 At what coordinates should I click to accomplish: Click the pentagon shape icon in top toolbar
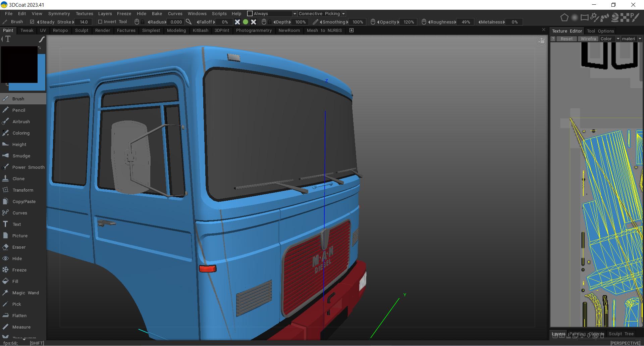pos(564,17)
